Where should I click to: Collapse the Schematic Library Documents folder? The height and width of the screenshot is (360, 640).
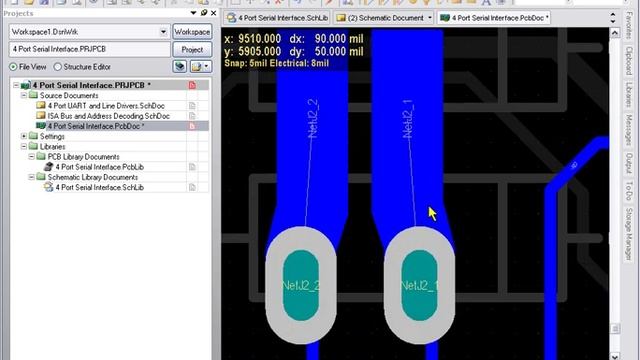point(31,177)
